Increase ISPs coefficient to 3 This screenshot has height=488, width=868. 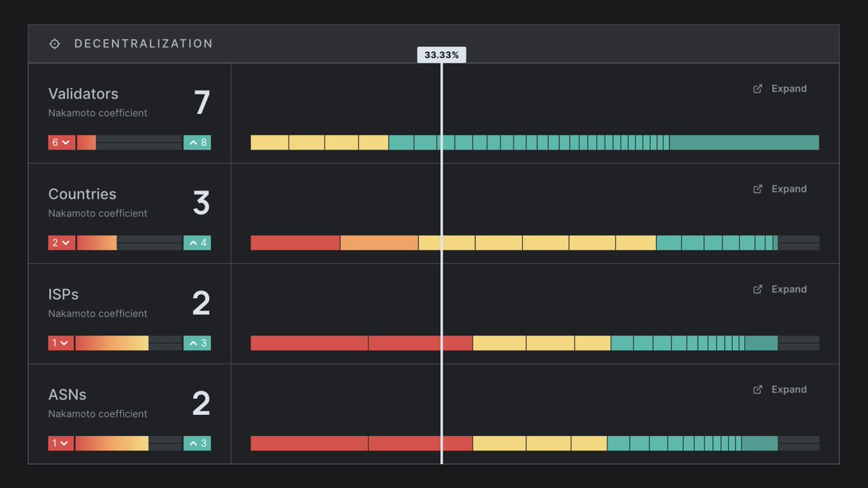[197, 343]
